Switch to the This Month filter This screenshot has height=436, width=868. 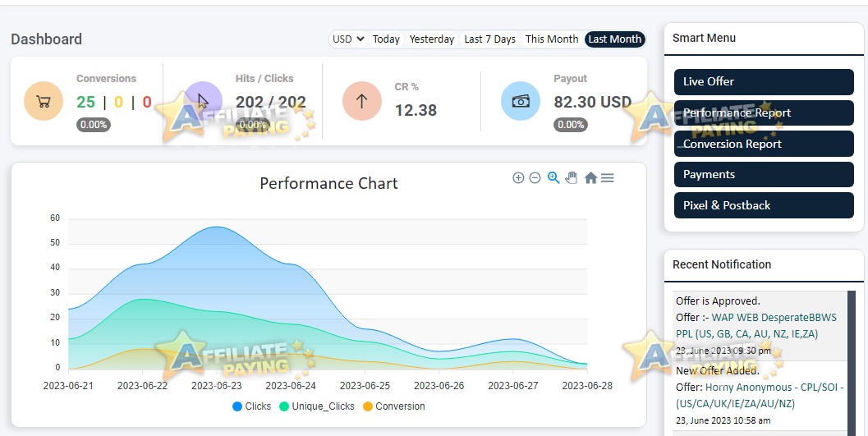click(551, 39)
